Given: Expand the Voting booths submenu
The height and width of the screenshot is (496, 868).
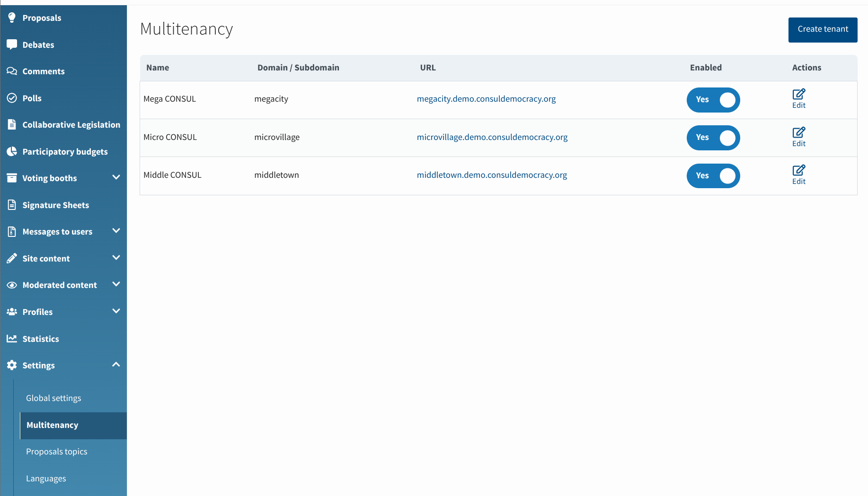Looking at the screenshot, I should 116,178.
